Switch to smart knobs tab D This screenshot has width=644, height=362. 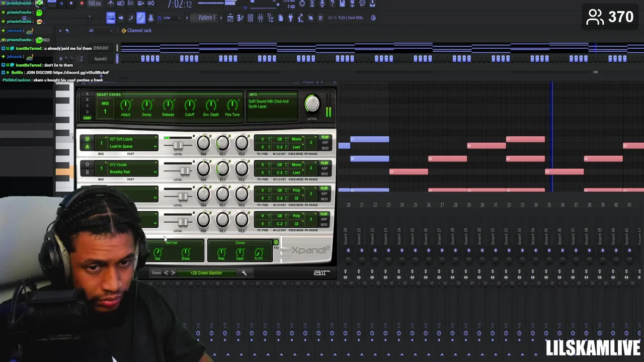pos(87,112)
